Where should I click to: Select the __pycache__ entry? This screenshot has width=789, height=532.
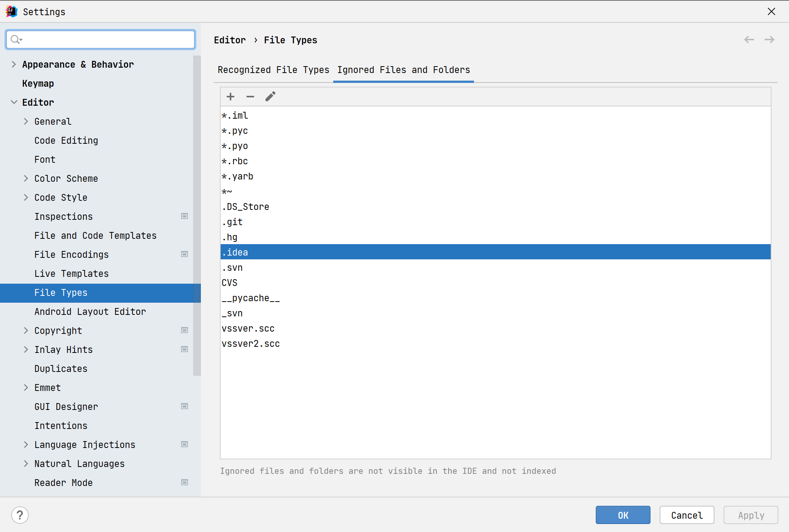tap(496, 298)
